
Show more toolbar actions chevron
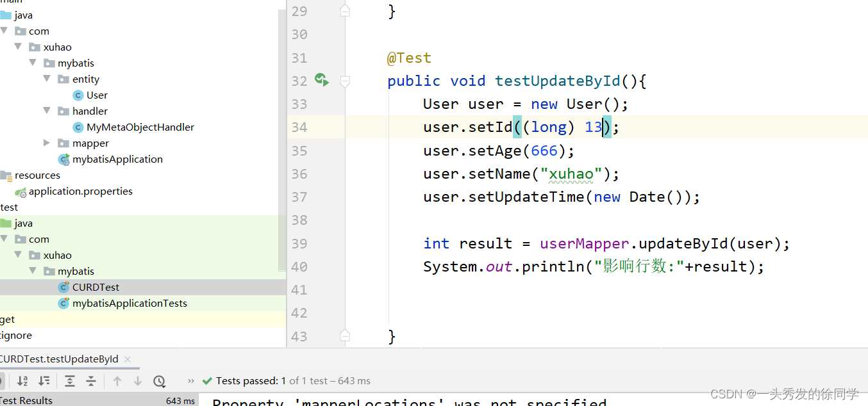coord(191,381)
